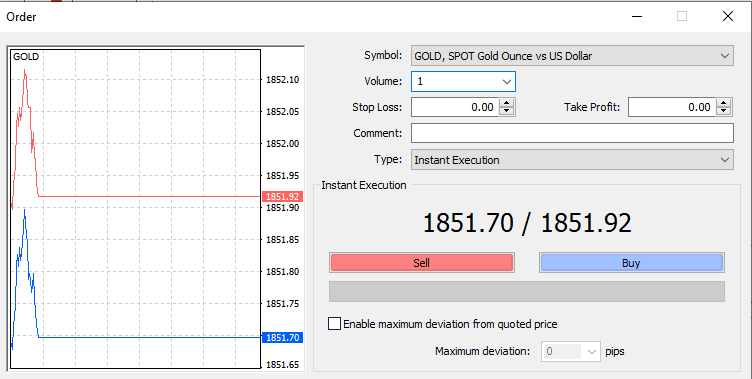Click the Instant Execution group label

pos(364,185)
